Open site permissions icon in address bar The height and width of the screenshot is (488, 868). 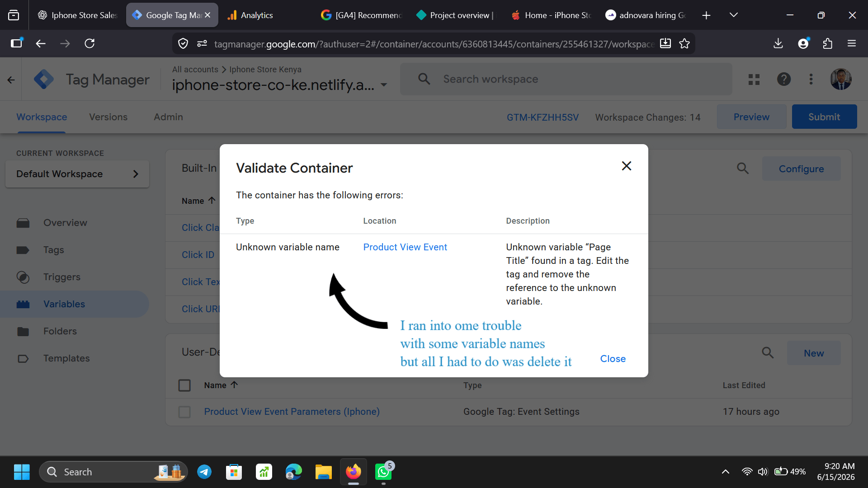(x=202, y=44)
